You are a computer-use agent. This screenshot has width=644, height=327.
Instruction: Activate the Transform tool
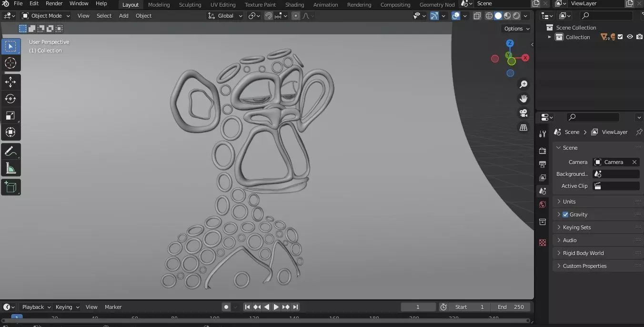(10, 132)
